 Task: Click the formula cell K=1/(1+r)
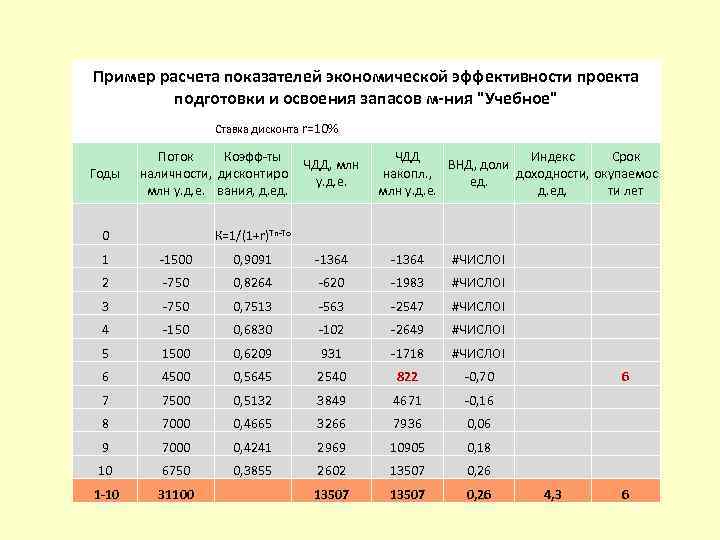pos(253,235)
